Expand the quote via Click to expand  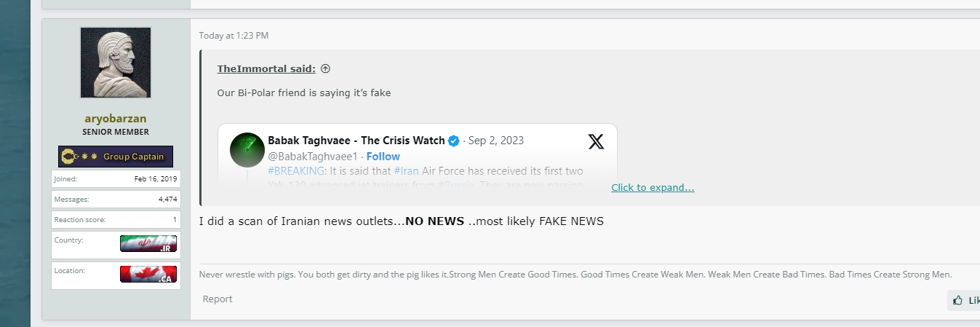[653, 188]
